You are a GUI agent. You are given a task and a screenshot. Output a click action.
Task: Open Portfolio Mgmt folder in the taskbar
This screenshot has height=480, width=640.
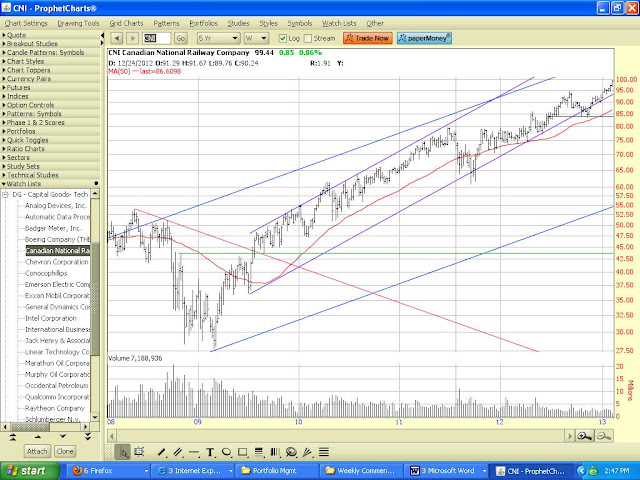click(277, 471)
